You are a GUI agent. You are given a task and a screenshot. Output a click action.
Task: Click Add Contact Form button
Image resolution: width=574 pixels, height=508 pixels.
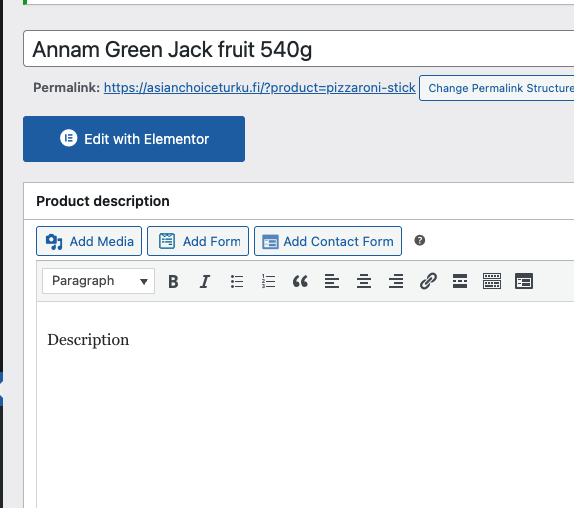point(328,241)
